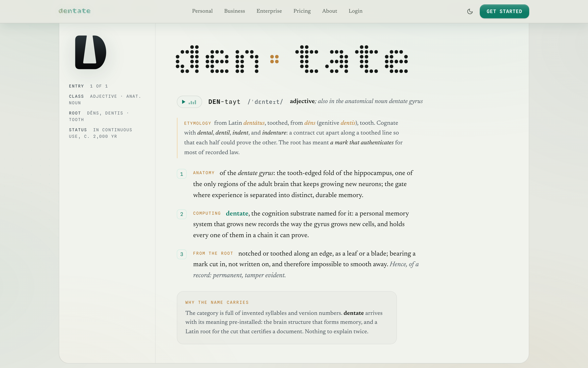This screenshot has width=588, height=368.
Task: Click the italic phrase a mark that authenticates
Action: [x=362, y=142]
